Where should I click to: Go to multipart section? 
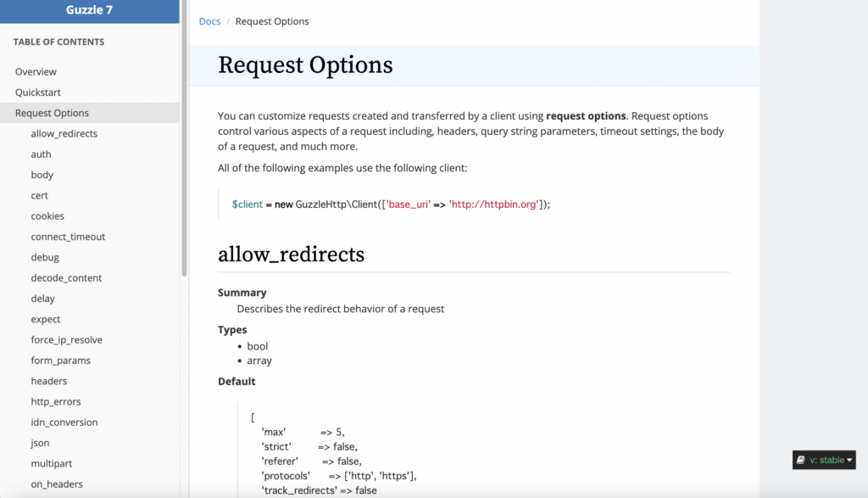click(52, 463)
